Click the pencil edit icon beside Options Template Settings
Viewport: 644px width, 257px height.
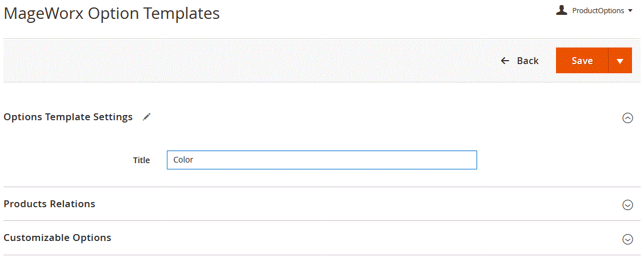(x=147, y=117)
